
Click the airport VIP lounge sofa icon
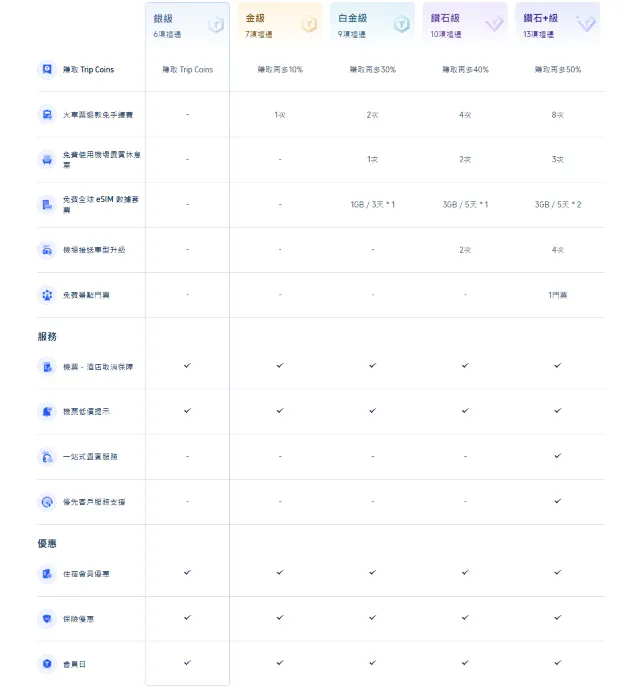pyautogui.click(x=47, y=160)
